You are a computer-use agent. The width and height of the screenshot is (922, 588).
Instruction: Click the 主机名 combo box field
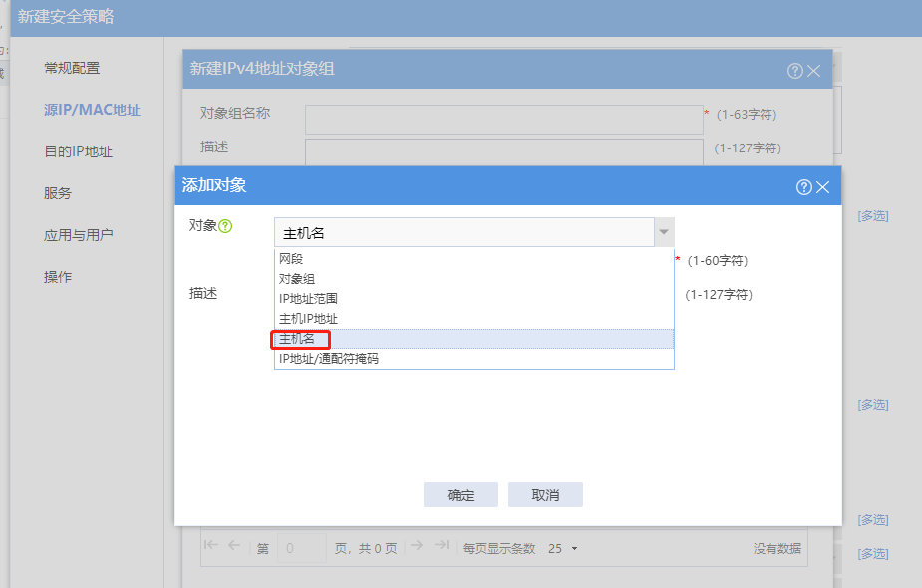click(x=464, y=232)
